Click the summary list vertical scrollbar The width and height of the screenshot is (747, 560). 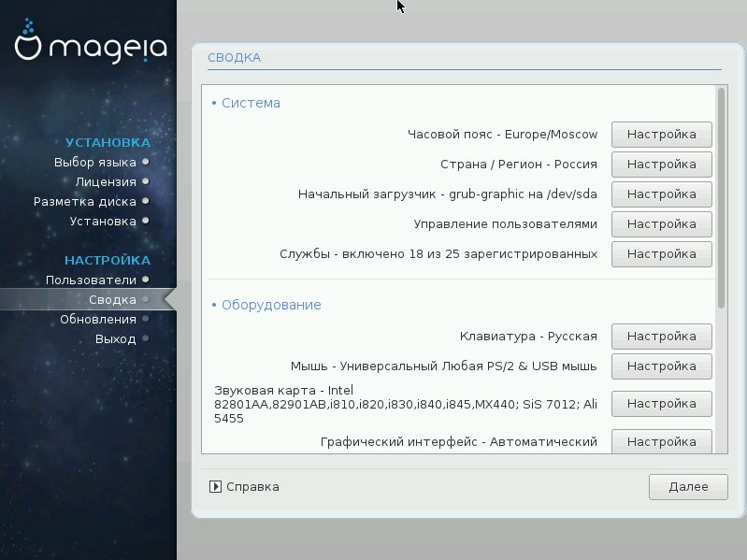pos(721,198)
